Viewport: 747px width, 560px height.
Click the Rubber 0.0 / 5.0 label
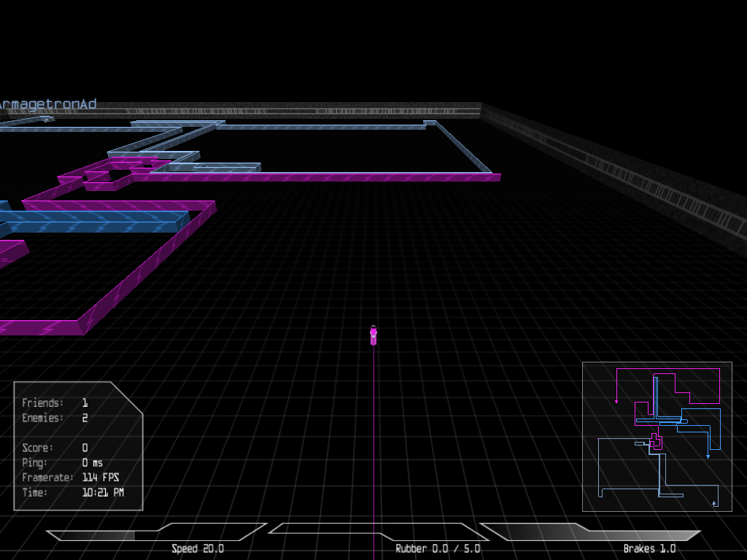tap(438, 549)
